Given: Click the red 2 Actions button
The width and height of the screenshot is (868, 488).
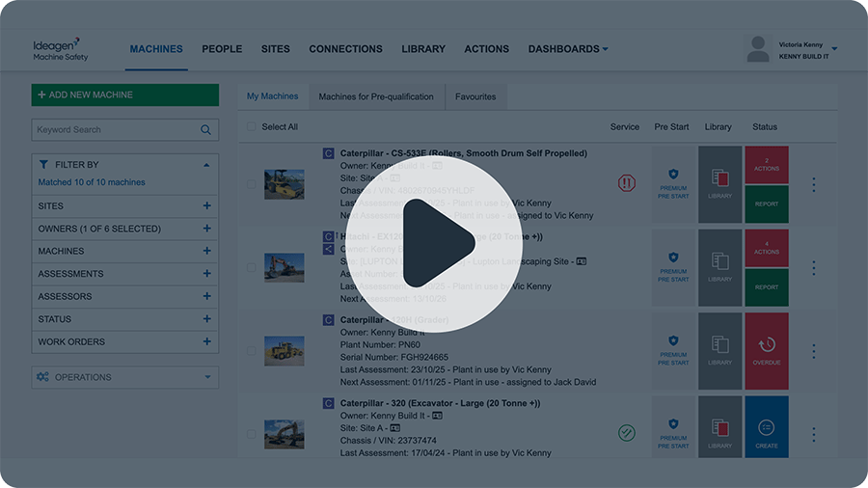Looking at the screenshot, I should (x=767, y=164).
